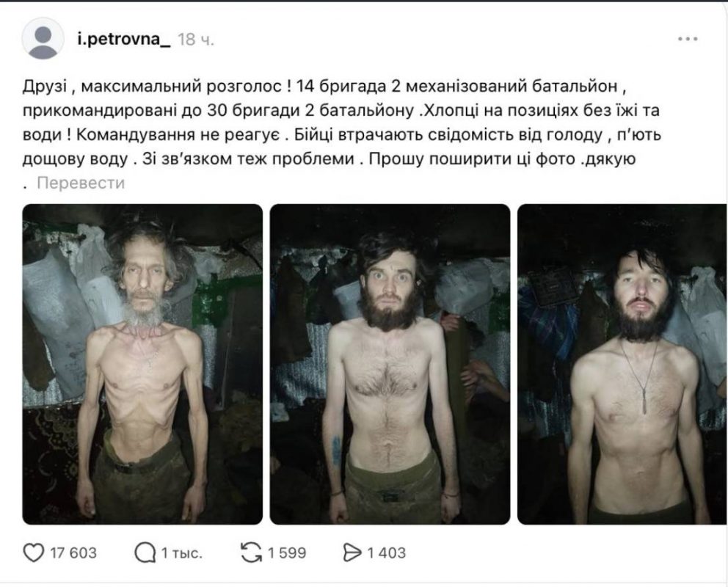
Task: Open replies via the comment bubble icon
Action: pyautogui.click(x=145, y=553)
